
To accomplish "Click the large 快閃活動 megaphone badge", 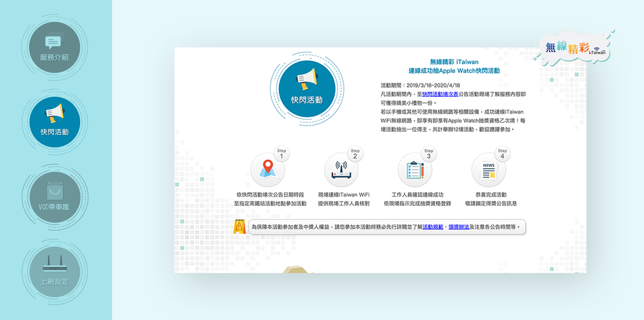I will (307, 88).
